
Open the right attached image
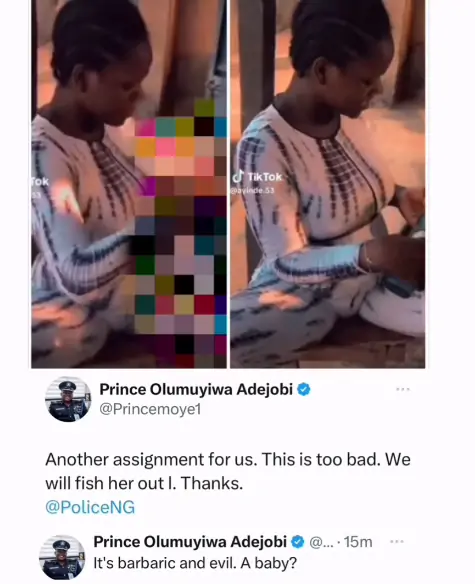tap(327, 184)
